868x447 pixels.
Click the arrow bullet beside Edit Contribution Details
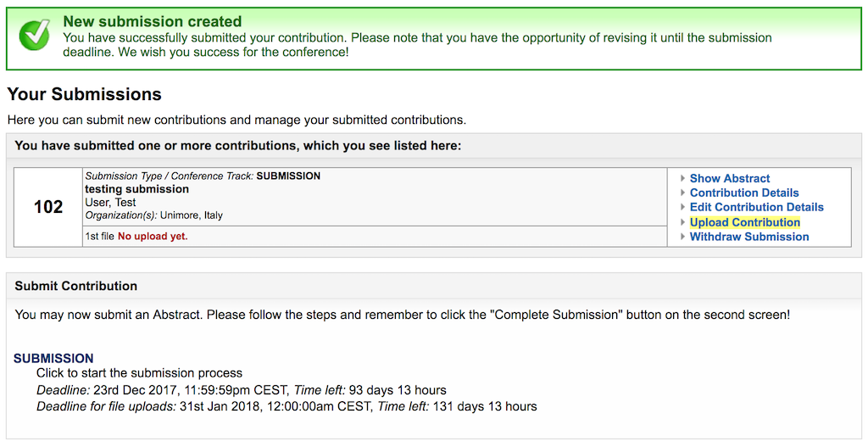682,207
